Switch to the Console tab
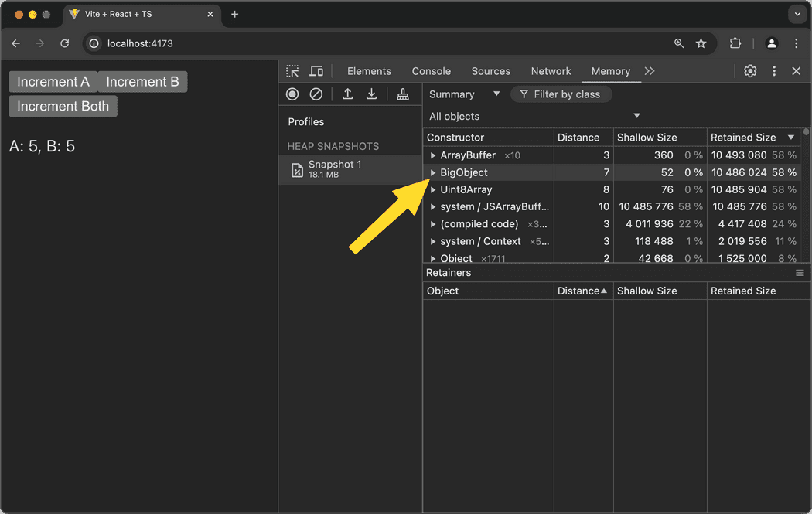Screen dimensions: 812x514 [431, 71]
